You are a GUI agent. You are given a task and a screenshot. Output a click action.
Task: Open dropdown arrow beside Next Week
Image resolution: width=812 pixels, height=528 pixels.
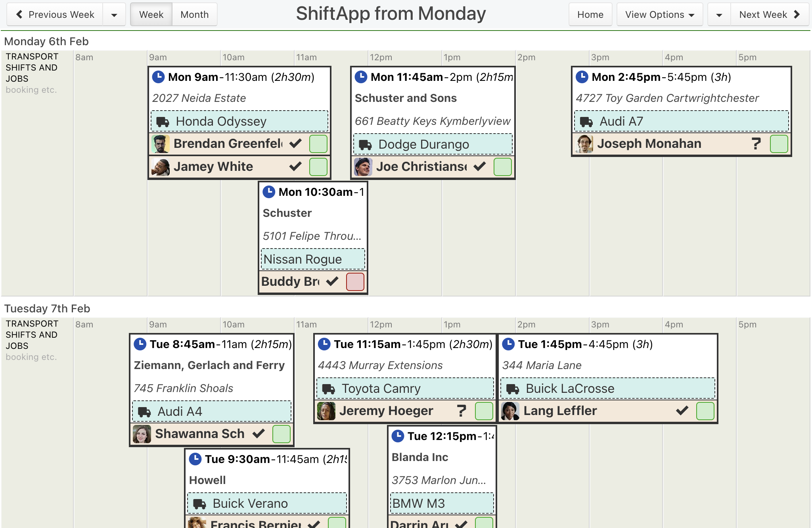coord(719,15)
